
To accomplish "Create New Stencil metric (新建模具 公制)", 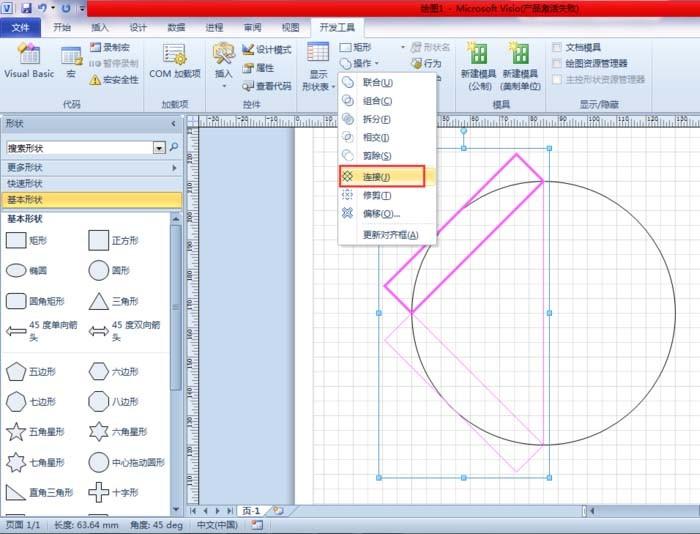I will (478, 66).
